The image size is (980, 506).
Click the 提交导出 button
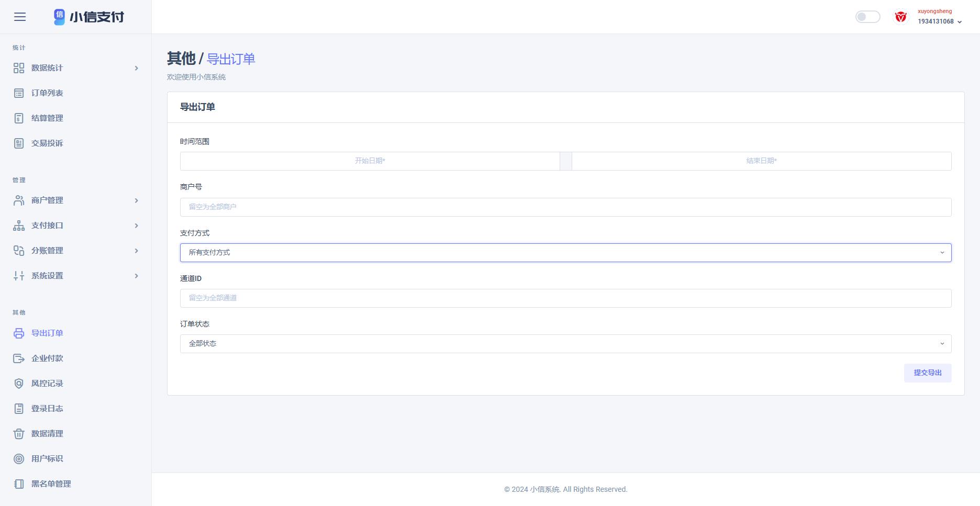927,373
